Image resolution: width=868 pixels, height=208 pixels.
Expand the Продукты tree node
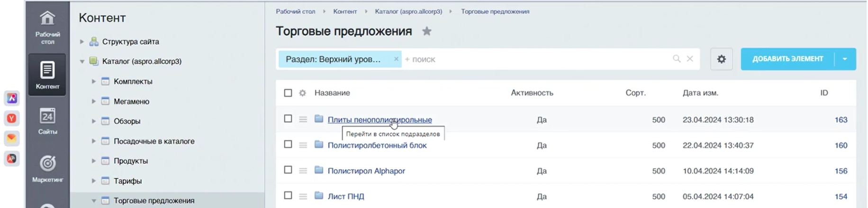click(94, 161)
